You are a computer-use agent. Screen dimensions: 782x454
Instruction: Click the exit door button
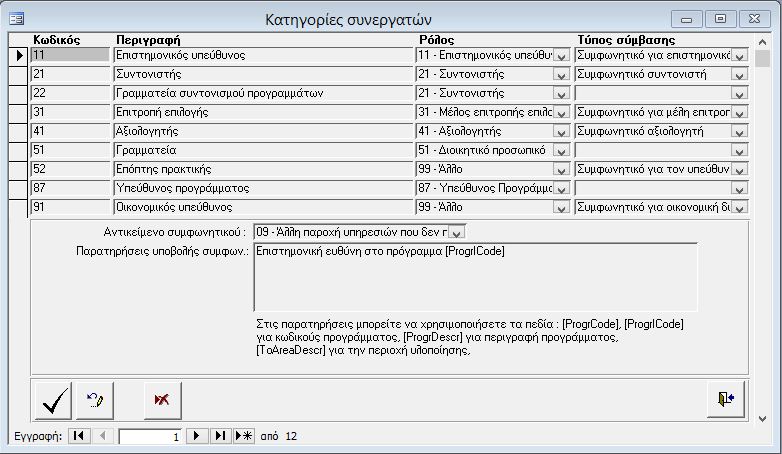(x=725, y=399)
